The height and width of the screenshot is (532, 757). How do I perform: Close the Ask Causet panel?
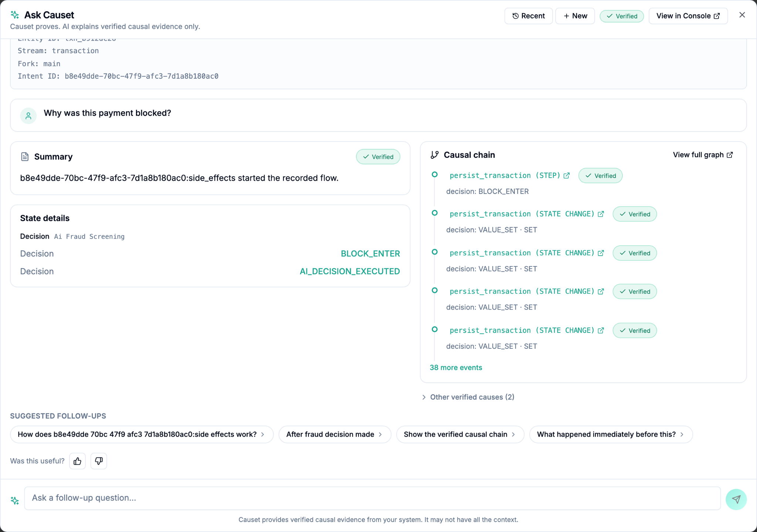click(742, 15)
